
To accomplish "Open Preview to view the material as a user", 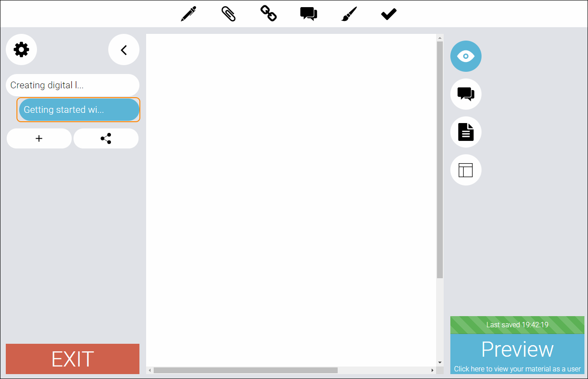I will pyautogui.click(x=517, y=350).
